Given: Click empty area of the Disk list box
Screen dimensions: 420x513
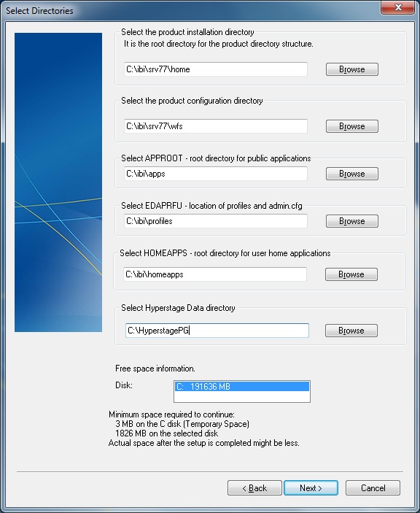Looking at the screenshot, I should point(242,396).
